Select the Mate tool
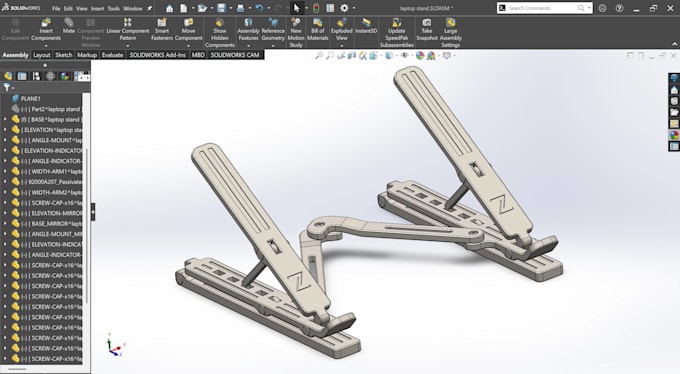 [69, 25]
